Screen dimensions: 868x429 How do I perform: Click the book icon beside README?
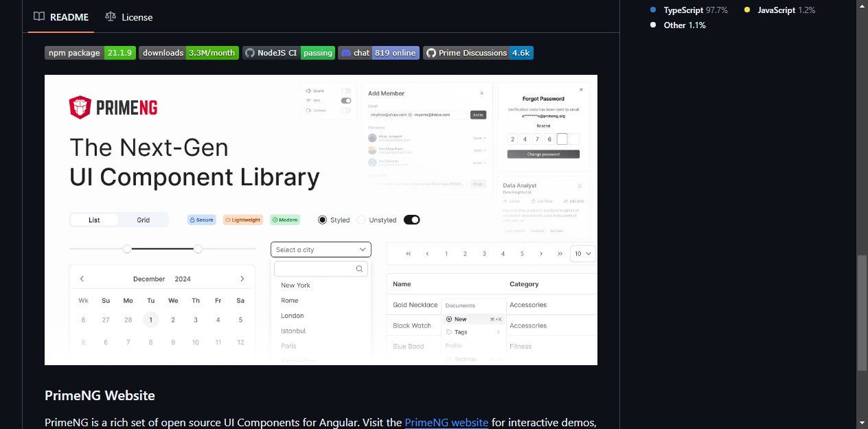click(39, 16)
